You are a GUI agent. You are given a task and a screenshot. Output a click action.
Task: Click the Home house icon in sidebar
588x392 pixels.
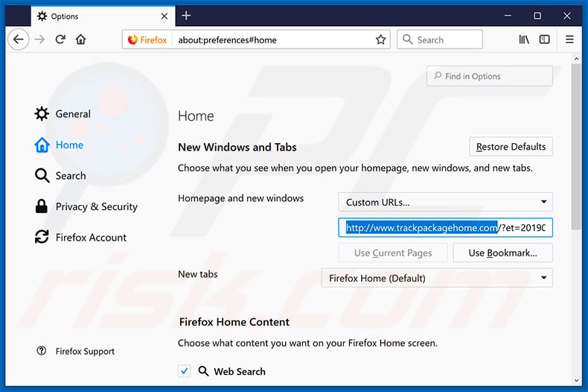(x=42, y=145)
